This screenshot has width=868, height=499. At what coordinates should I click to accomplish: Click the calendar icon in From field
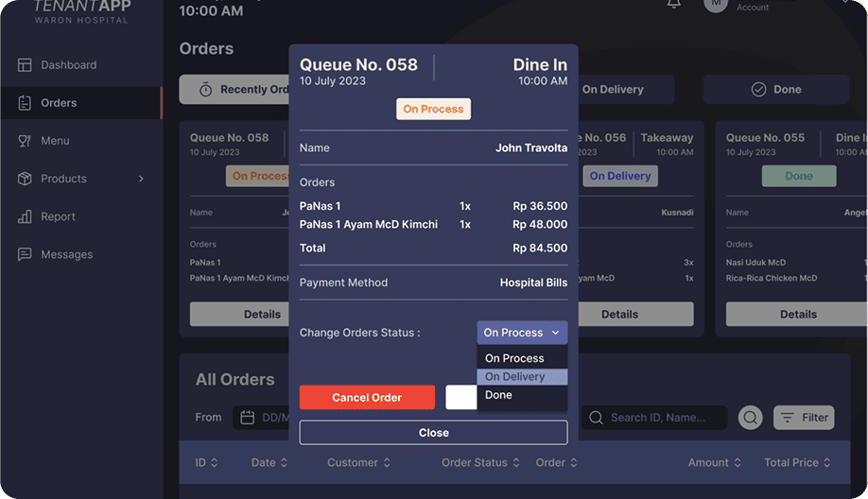coord(248,418)
